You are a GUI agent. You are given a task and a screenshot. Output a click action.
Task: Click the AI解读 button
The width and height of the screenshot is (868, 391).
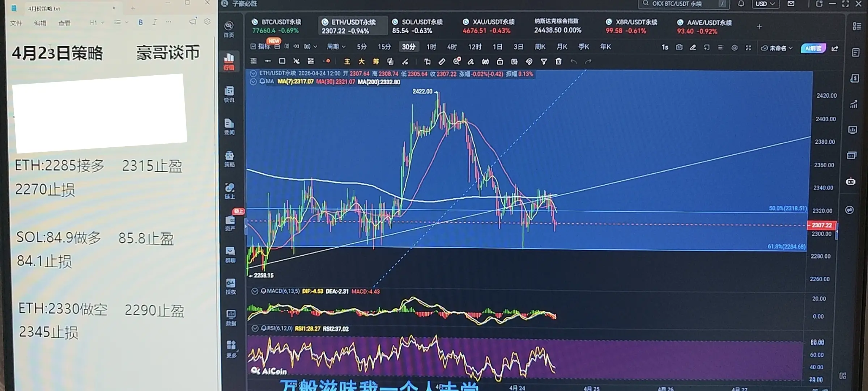[813, 48]
